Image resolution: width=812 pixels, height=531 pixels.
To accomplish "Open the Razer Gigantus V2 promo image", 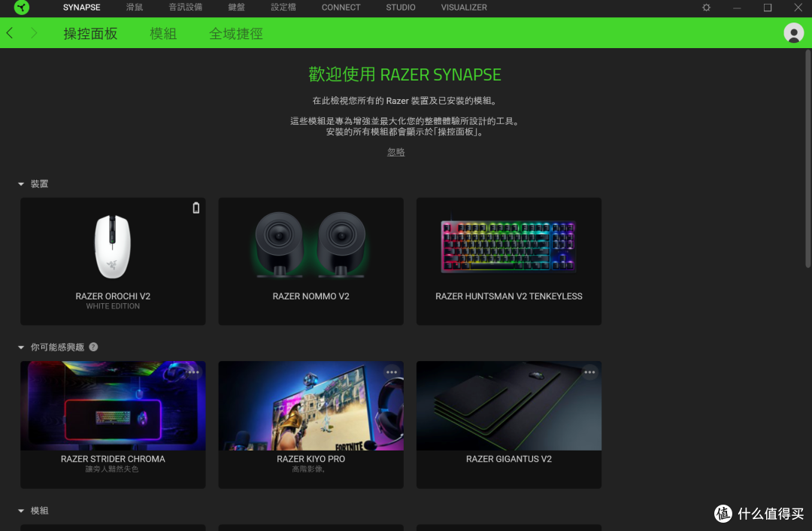I will (x=508, y=405).
